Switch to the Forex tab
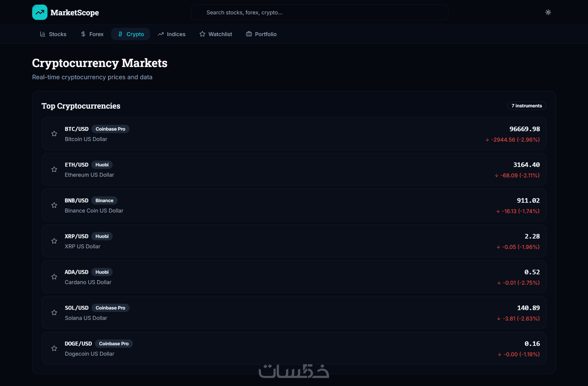 point(92,34)
